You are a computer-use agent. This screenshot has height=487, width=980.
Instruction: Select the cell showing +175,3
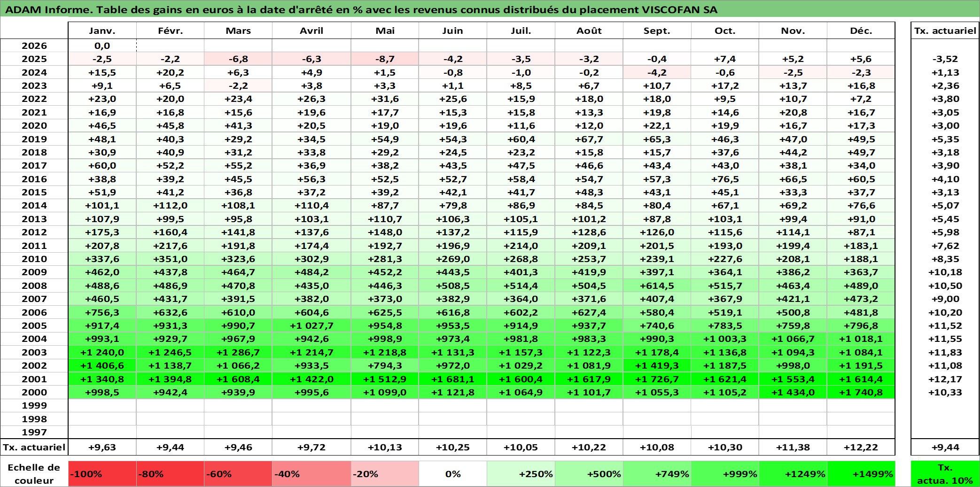(x=102, y=232)
